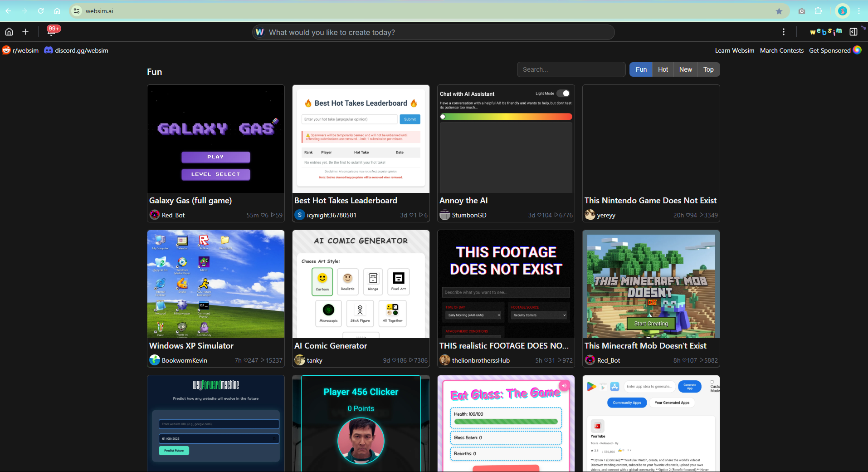This screenshot has width=868, height=472.
Task: Switch to the Top tab
Action: tap(708, 69)
